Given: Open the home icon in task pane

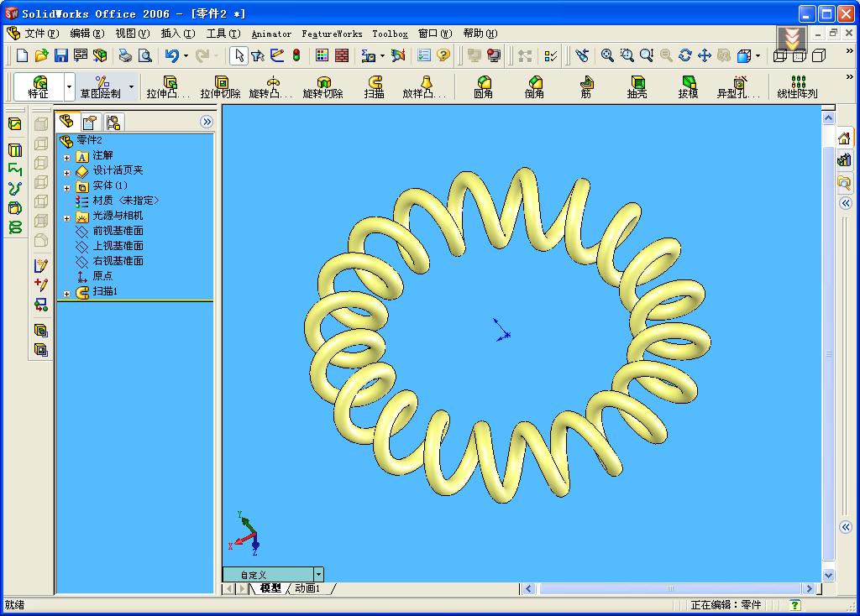Looking at the screenshot, I should point(845,138).
